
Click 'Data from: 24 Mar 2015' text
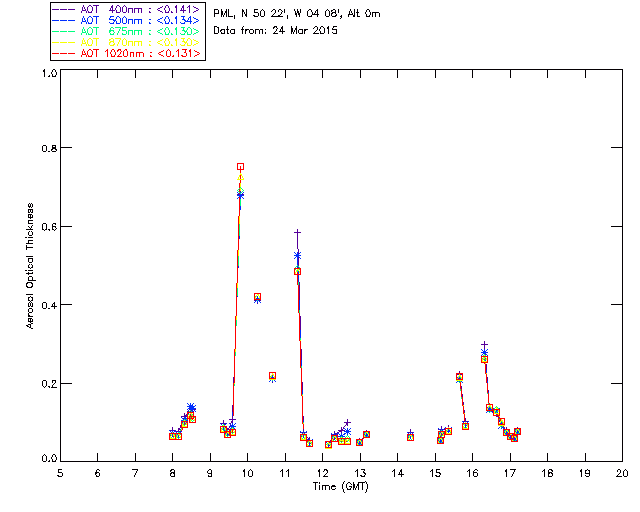click(x=276, y=31)
